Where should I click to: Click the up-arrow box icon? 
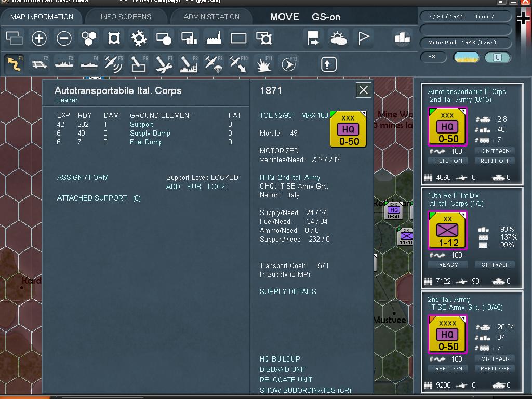click(x=328, y=64)
